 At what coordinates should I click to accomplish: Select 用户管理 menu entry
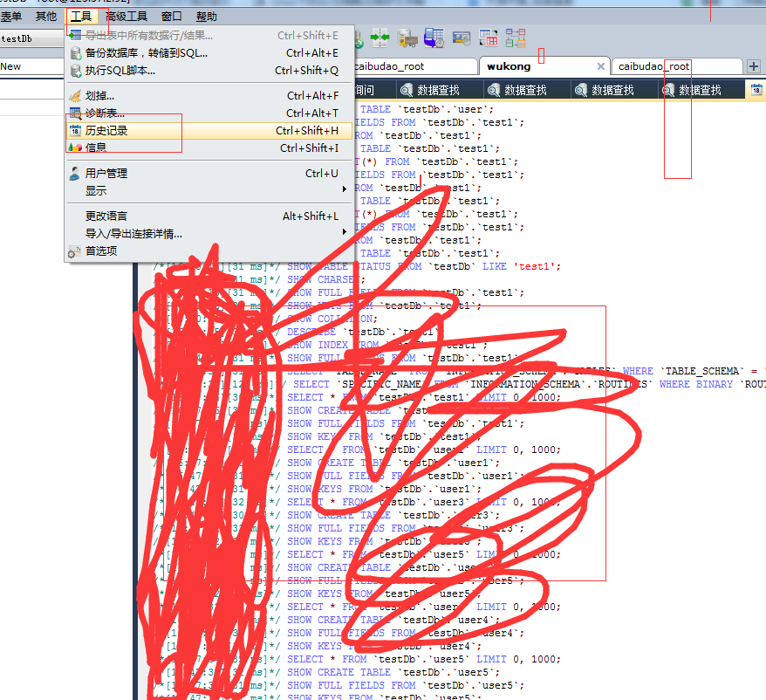click(209, 174)
